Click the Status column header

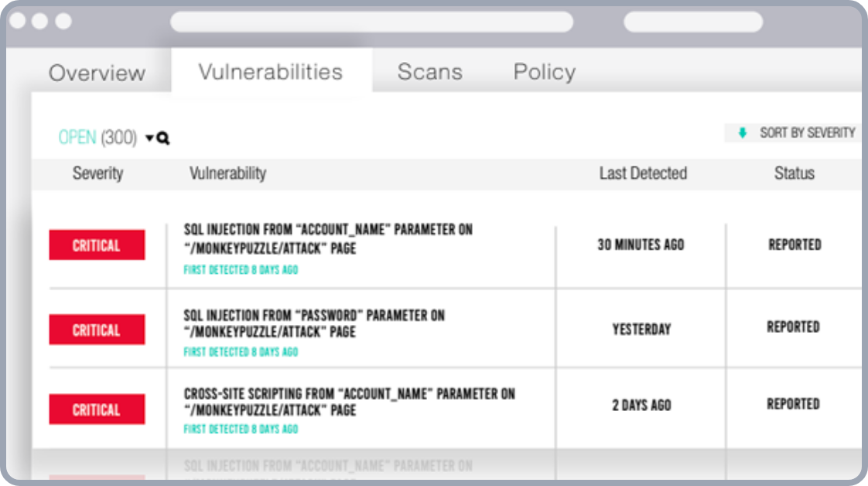coord(794,173)
